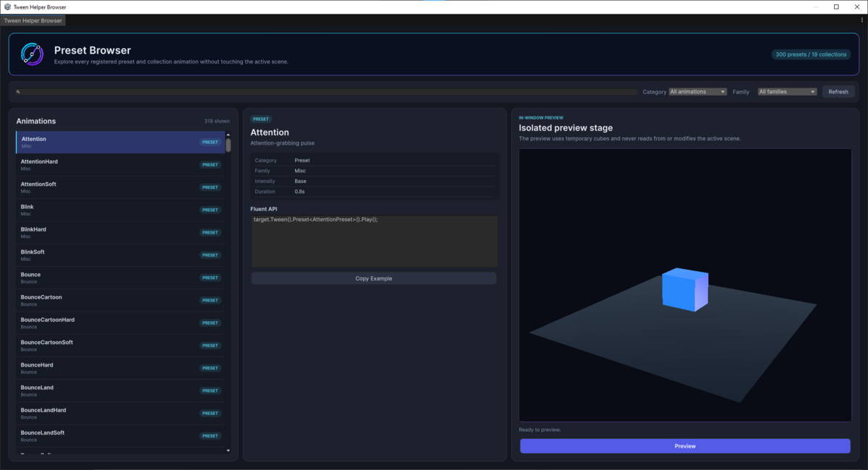Open the window options kebab menu

(861, 20)
